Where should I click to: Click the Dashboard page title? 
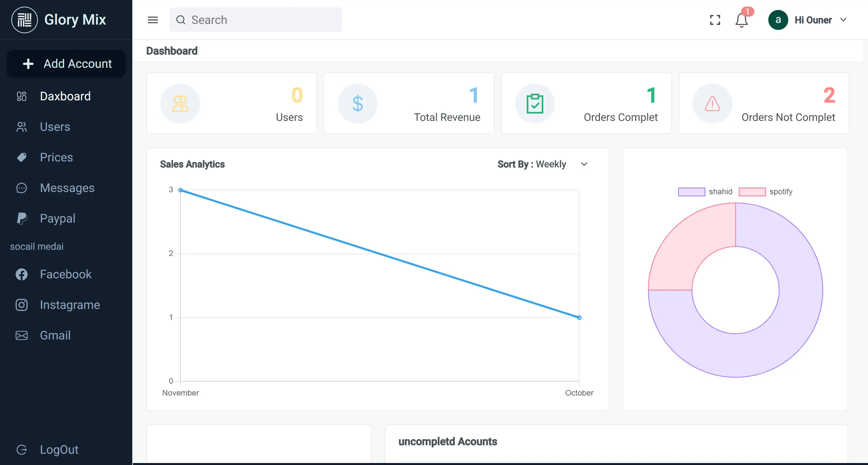(172, 51)
